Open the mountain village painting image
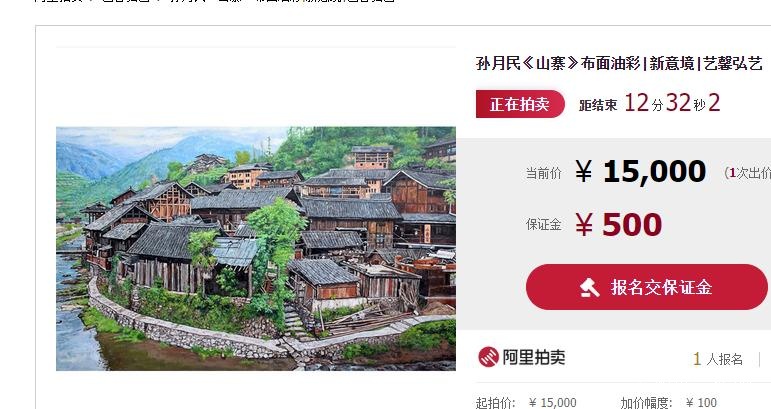The width and height of the screenshot is (771, 409). [x=256, y=249]
